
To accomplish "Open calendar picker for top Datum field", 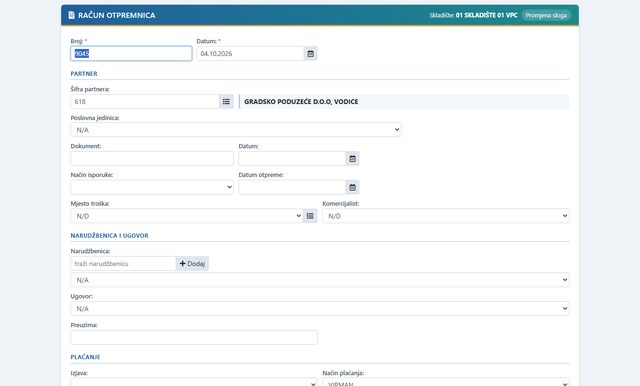I will pos(311,53).
